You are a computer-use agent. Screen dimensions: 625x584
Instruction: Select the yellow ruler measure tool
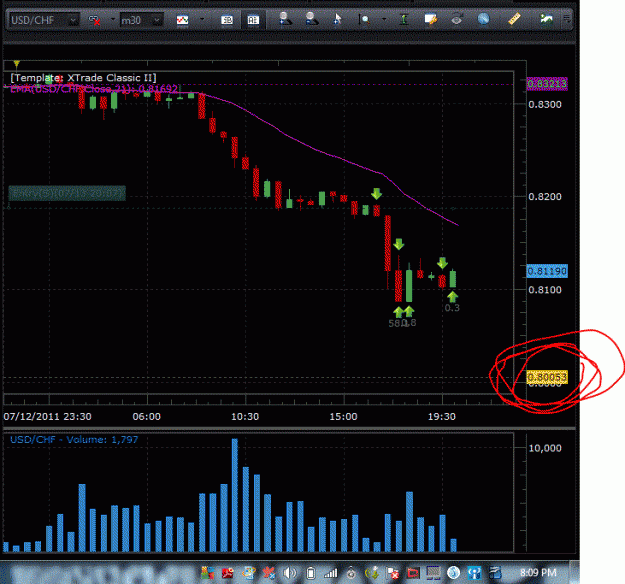pyautogui.click(x=514, y=19)
